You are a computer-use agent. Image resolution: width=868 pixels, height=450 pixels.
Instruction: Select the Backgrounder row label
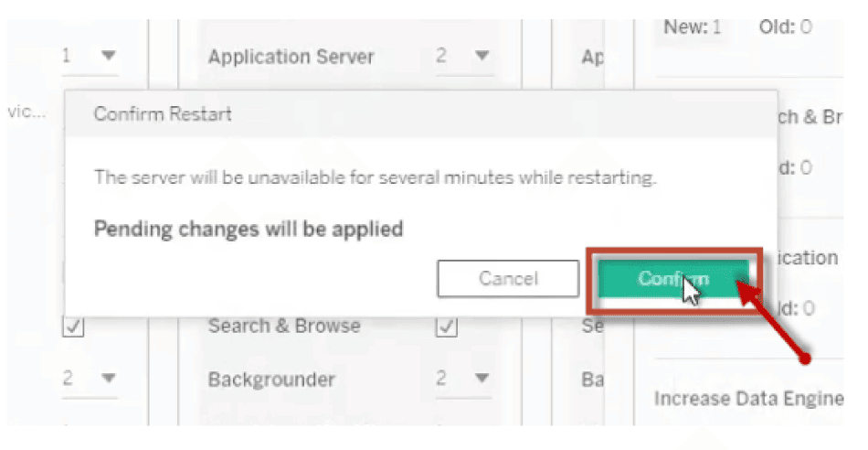coord(271,379)
